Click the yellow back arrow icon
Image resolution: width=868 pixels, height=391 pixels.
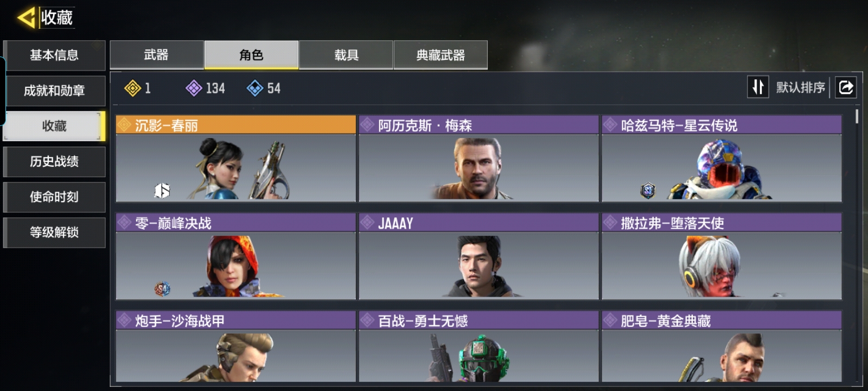[26, 17]
